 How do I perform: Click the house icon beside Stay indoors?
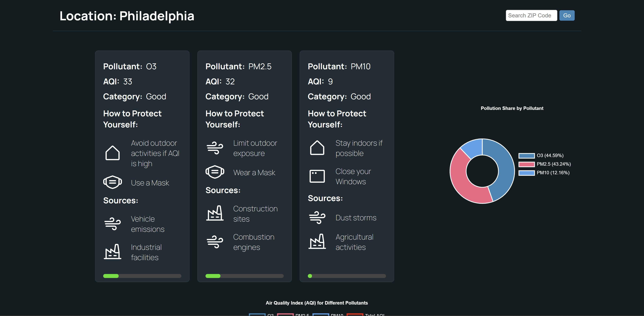(x=317, y=148)
